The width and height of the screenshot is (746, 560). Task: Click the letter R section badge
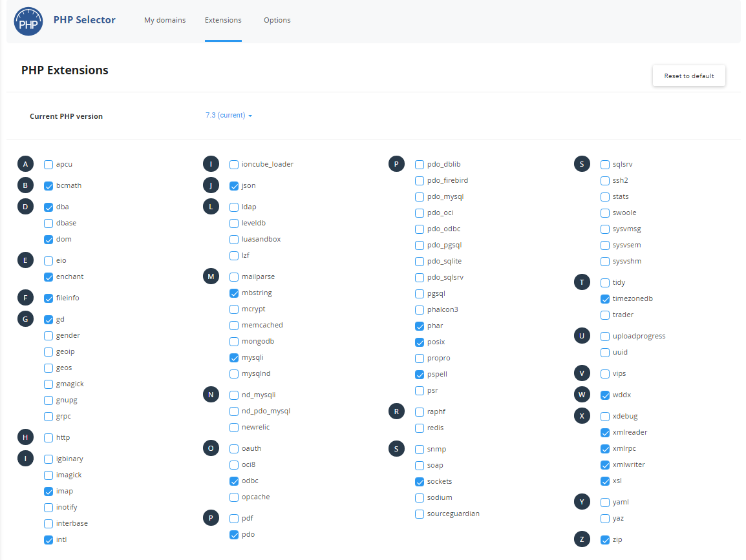tap(397, 411)
